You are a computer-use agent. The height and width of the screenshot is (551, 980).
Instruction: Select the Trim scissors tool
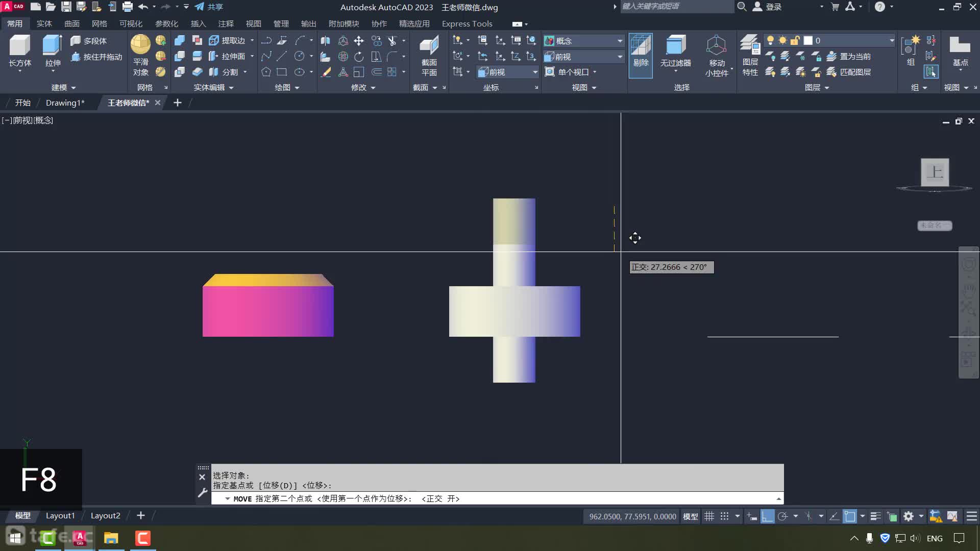(392, 40)
